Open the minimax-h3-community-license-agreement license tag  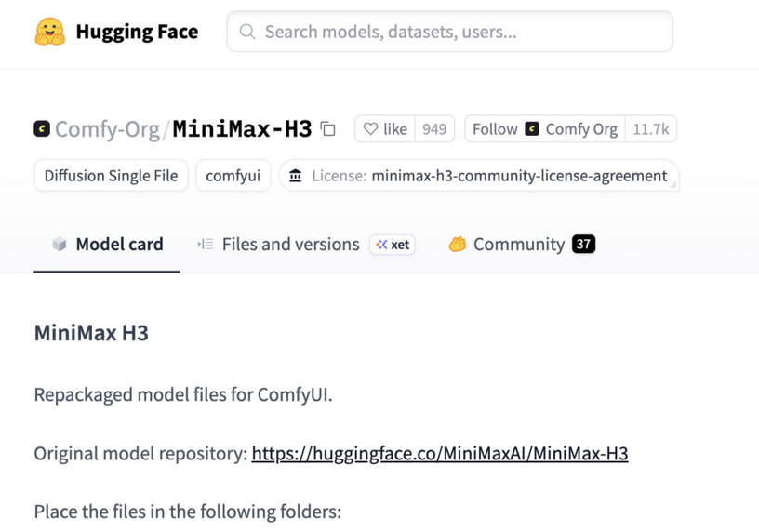479,175
